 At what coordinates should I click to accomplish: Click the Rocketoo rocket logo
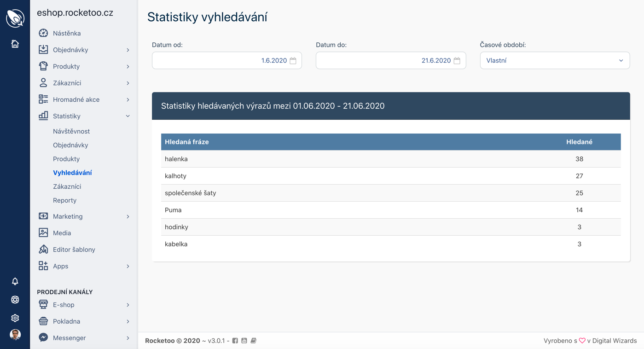[x=15, y=18]
